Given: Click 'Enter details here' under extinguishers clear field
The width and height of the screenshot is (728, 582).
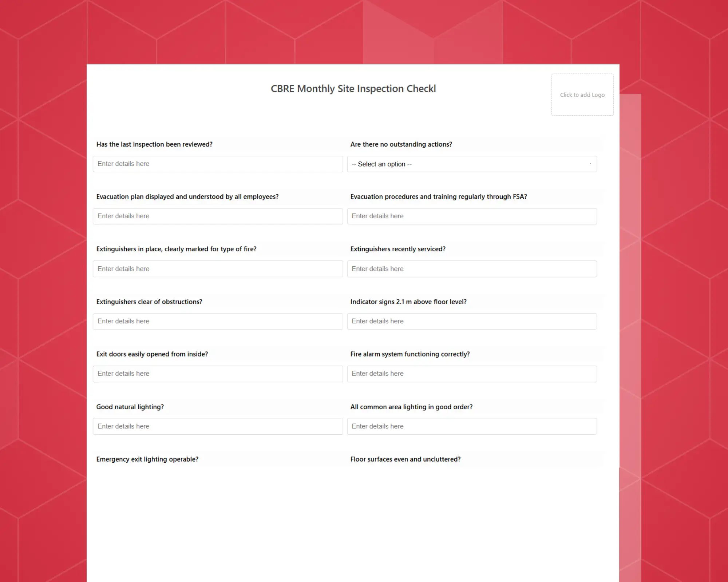Looking at the screenshot, I should click(x=218, y=321).
